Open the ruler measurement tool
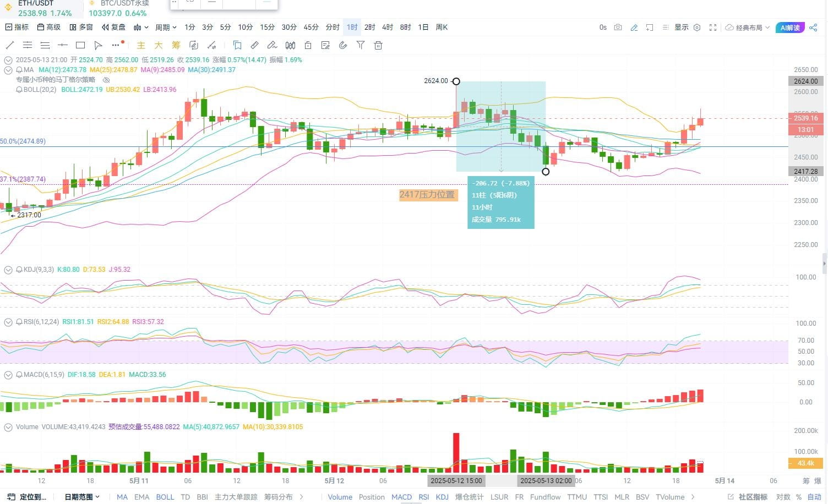 254,45
